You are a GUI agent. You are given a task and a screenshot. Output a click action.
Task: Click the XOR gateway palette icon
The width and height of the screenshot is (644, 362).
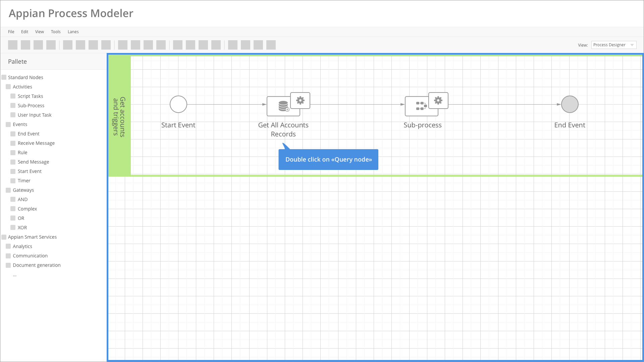click(x=13, y=228)
